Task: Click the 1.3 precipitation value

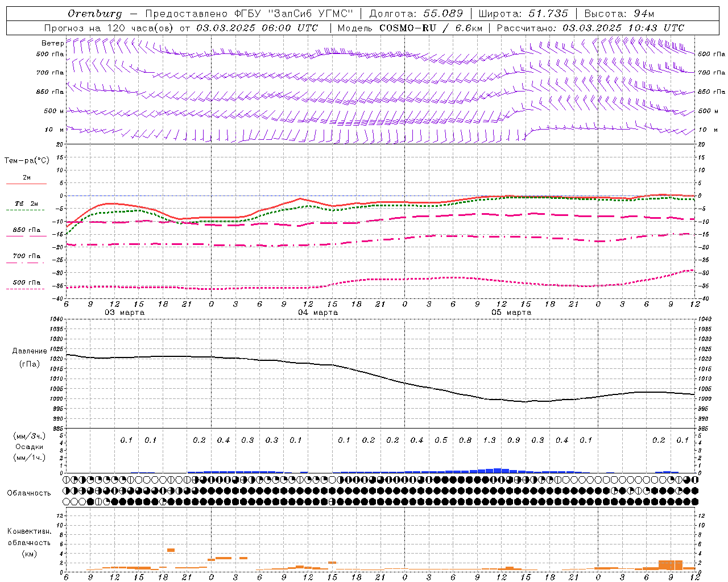Action: [489, 440]
